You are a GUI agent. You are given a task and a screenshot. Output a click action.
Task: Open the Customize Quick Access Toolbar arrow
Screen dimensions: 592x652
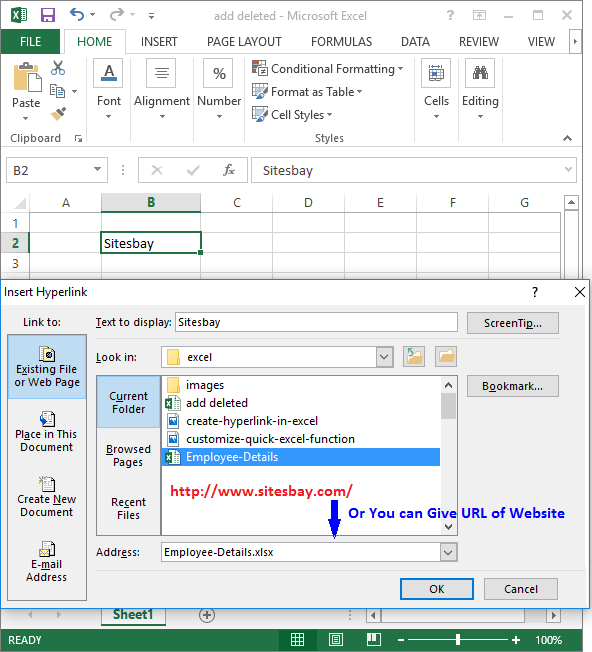click(x=151, y=16)
